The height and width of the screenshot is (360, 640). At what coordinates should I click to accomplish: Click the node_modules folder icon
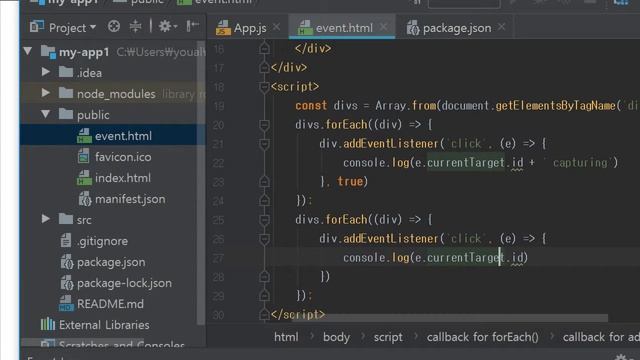pyautogui.click(x=66, y=93)
